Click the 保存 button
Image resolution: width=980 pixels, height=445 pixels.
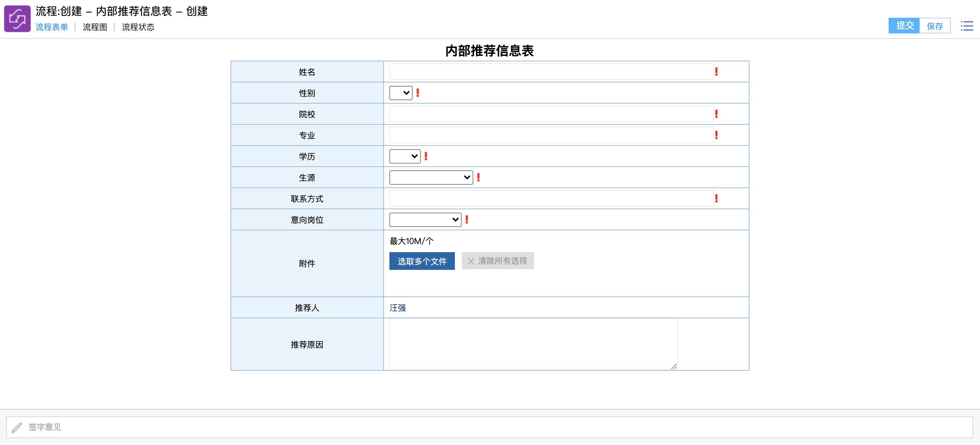pyautogui.click(x=934, y=26)
